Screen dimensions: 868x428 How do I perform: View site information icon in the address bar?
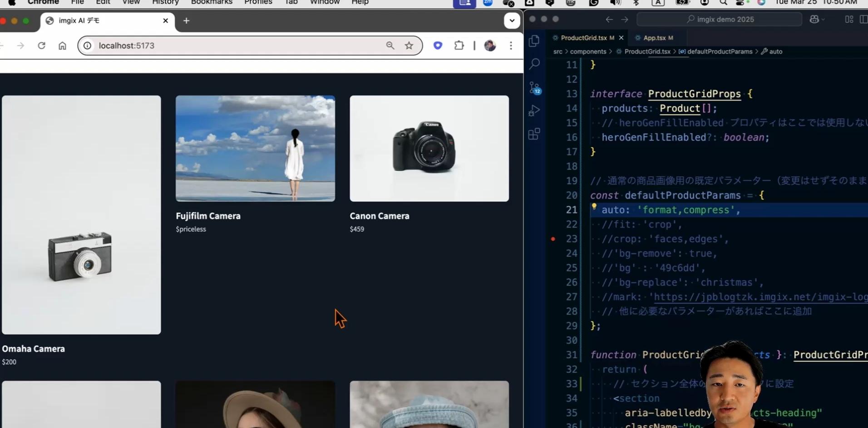click(87, 45)
